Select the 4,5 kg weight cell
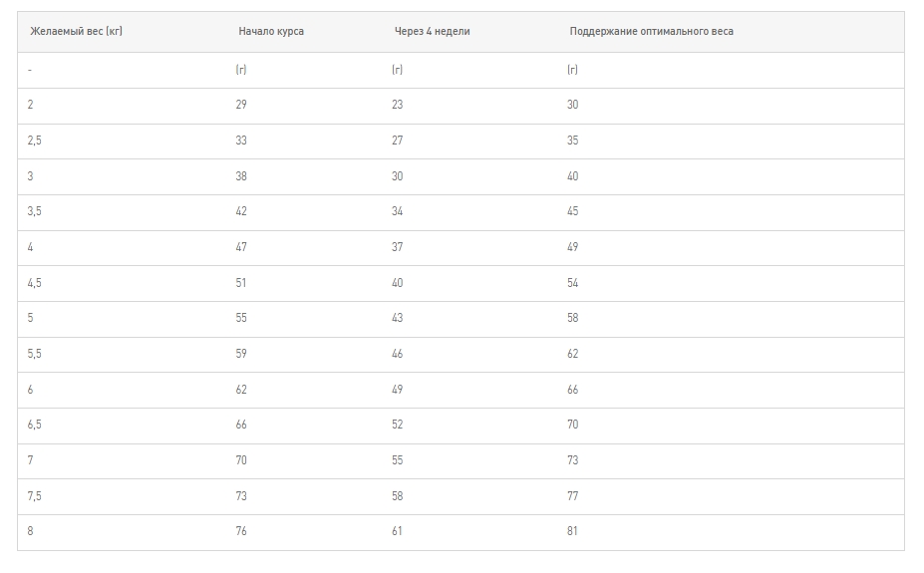This screenshot has width=924, height=573. [x=35, y=283]
